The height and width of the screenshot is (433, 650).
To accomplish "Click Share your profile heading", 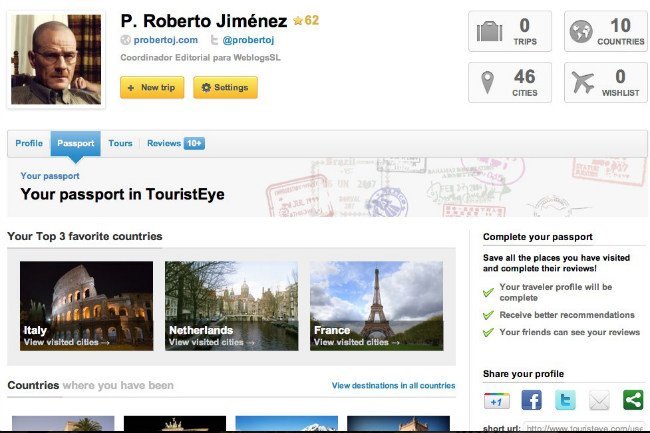I will point(523,374).
